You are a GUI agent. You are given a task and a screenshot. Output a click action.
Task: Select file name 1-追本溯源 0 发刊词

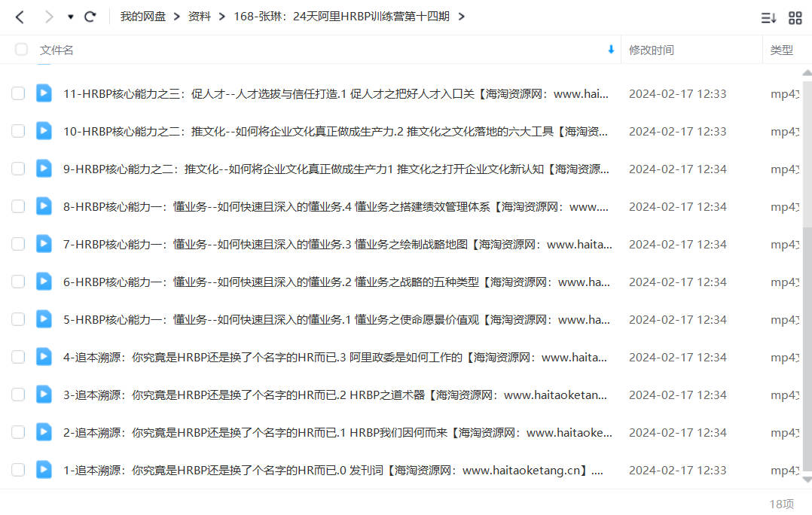[333, 471]
